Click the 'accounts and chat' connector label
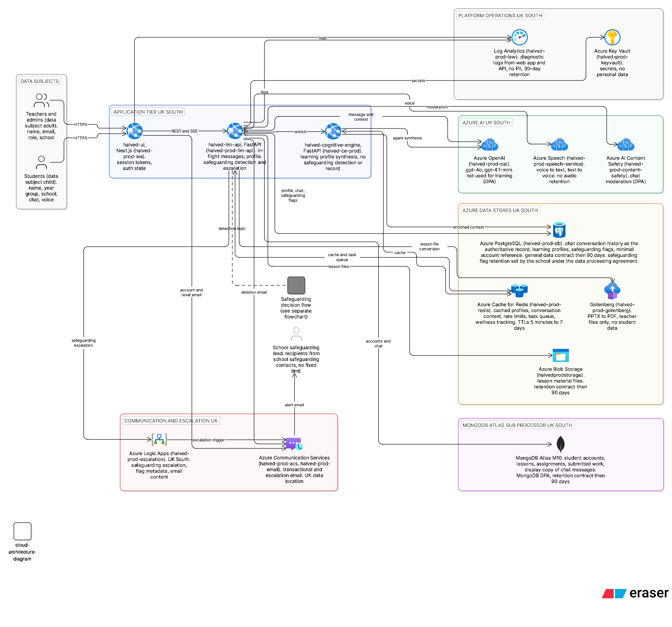 [378, 344]
